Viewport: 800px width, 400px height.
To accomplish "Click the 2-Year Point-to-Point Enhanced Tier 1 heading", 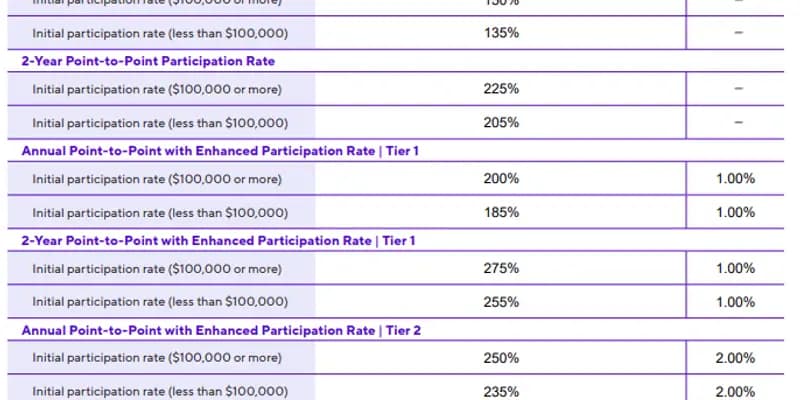I will point(218,240).
